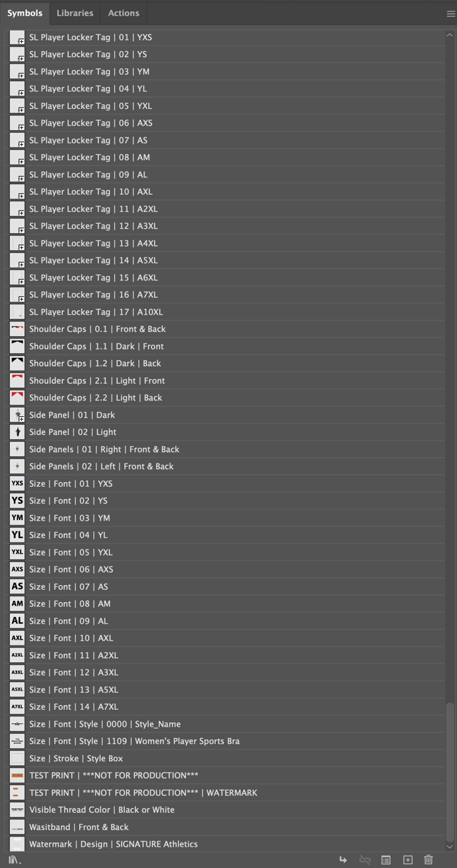457x868 pixels.
Task: Click the Delete Symbol trash icon
Action: (x=428, y=859)
